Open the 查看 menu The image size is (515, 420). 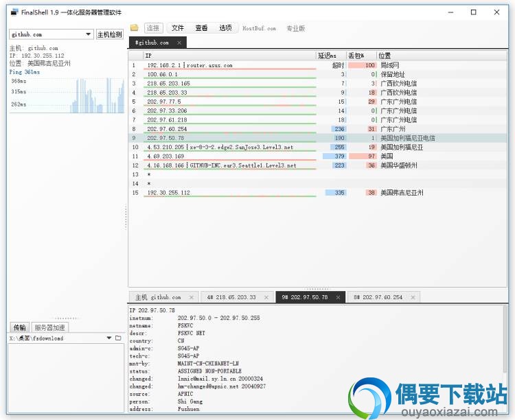click(201, 28)
